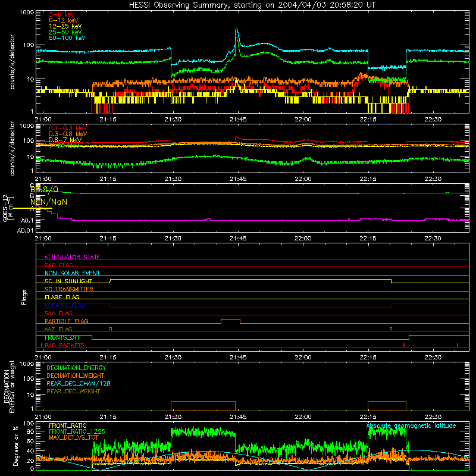Click the ATTENUATOR_STATE flag label
The image size is (476, 476).
(x=72, y=257)
